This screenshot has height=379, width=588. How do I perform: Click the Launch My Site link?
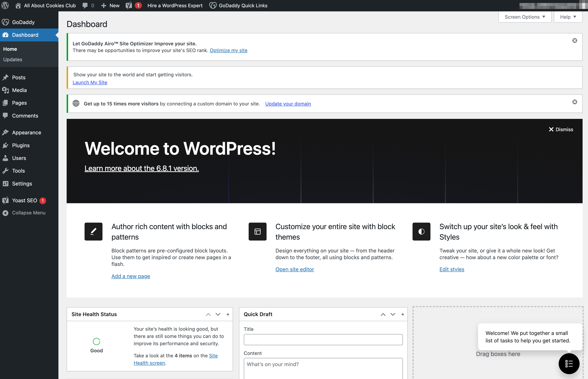pyautogui.click(x=90, y=82)
